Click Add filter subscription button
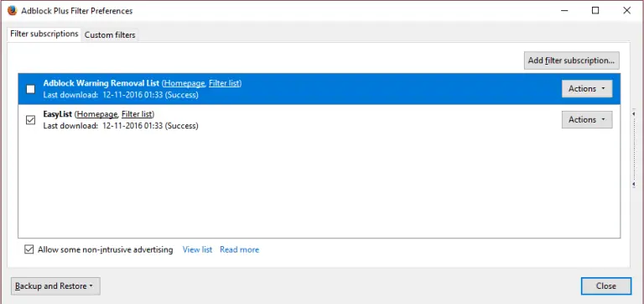 (571, 60)
